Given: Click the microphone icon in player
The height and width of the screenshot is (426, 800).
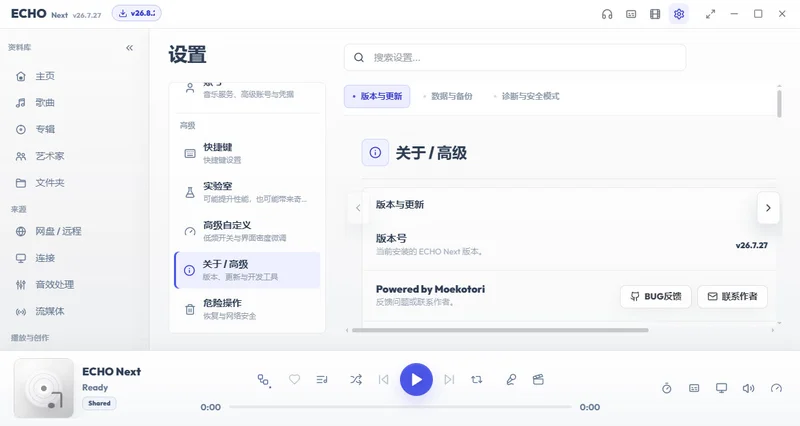Looking at the screenshot, I should click(x=511, y=380).
